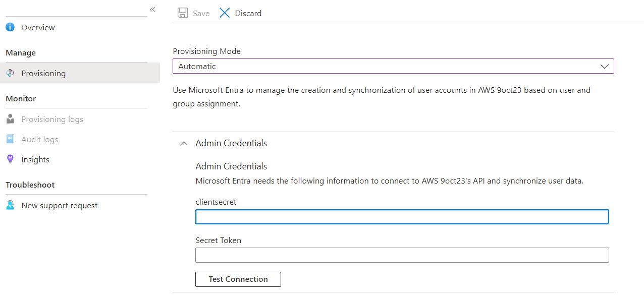Click into the Secret Token field
The image size is (644, 302).
[x=402, y=255]
